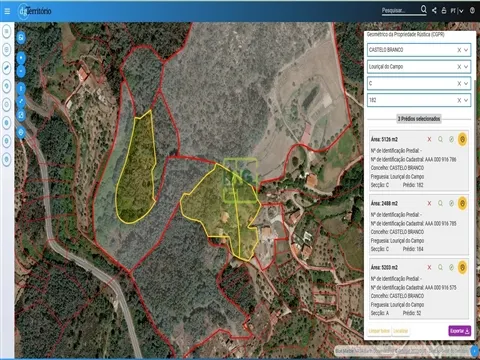480x360 pixels.
Task: Click yellow locate button on 5203 m2 card
Action: pos(462,267)
